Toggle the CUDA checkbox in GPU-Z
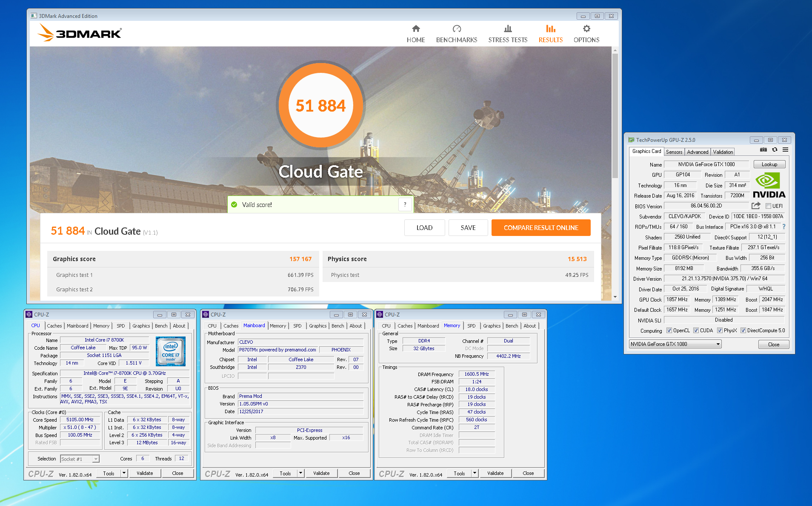Screen dimensions: 812x506 click(696, 331)
